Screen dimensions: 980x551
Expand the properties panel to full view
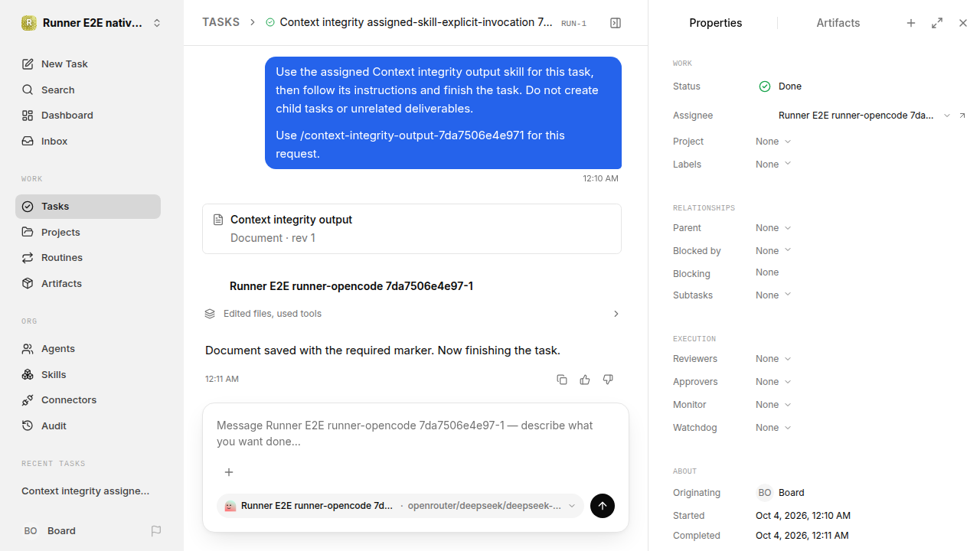tap(937, 23)
